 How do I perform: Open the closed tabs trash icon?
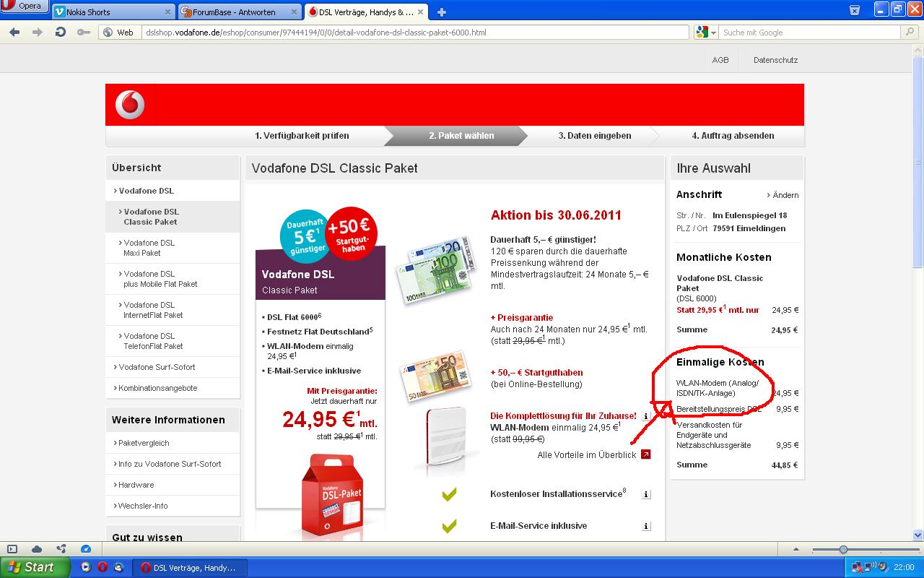tap(855, 9)
